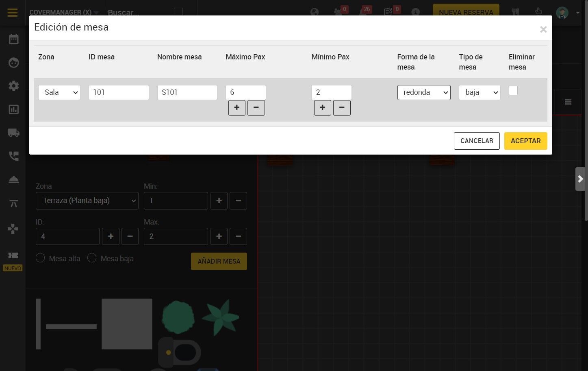This screenshot has height=371, width=588.
Task: Increase Máximo Pax with plus button
Action: (x=237, y=108)
